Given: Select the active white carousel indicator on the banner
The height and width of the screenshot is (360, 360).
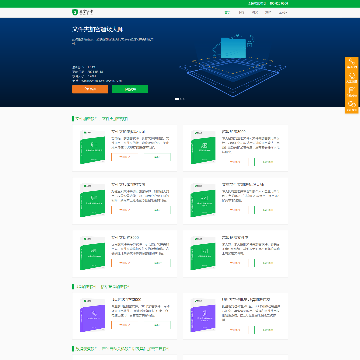Looking at the screenshot, I should tap(177, 99).
